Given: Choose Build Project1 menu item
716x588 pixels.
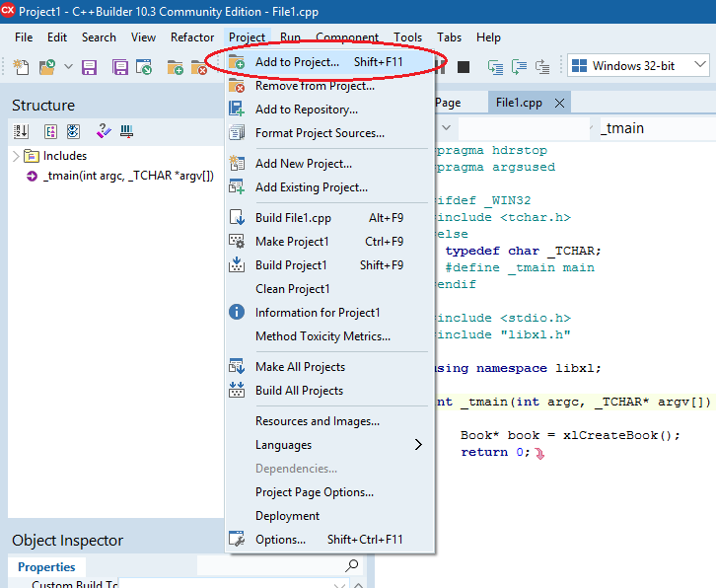Looking at the screenshot, I should [x=329, y=265].
